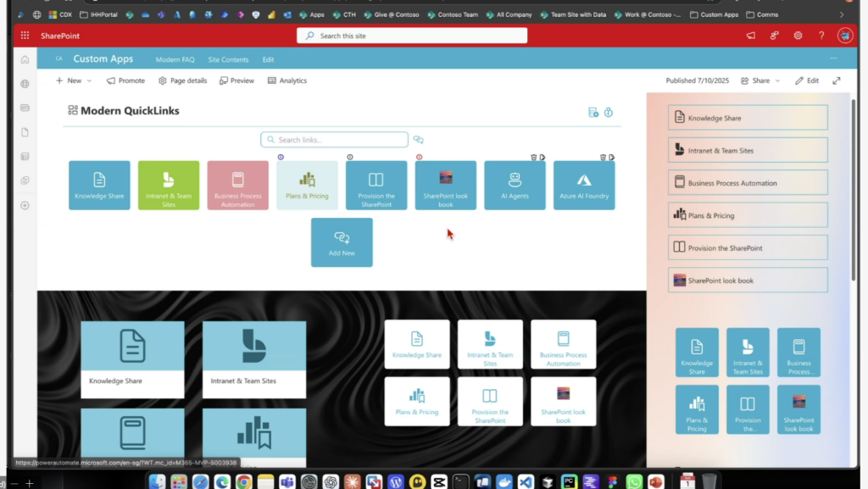Image resolution: width=868 pixels, height=489 pixels.
Task: Open the help question mark icon
Action: (821, 36)
